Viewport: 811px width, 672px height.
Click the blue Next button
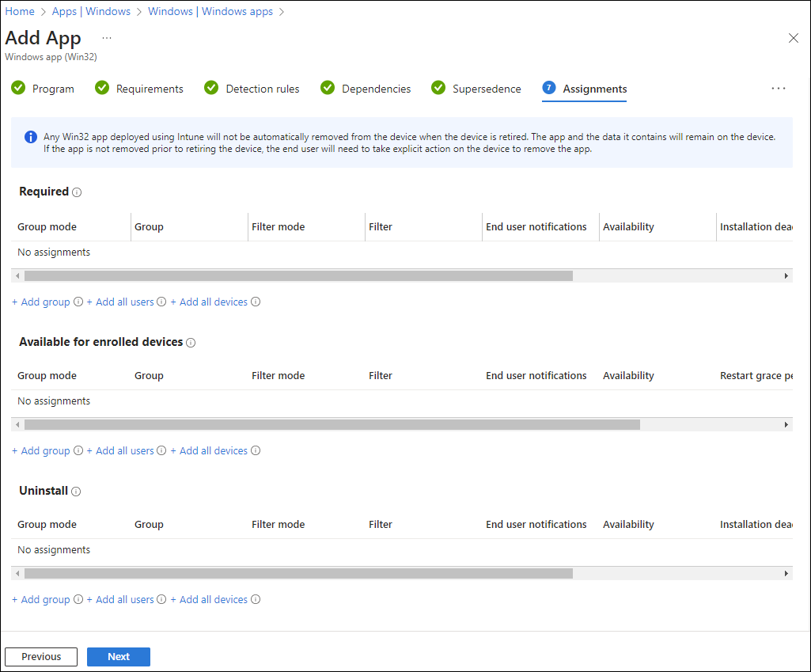[x=119, y=656]
